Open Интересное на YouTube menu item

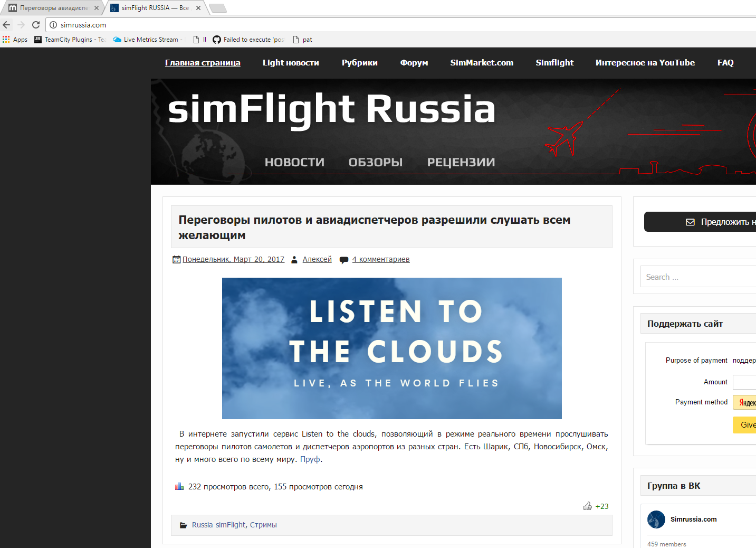645,63
